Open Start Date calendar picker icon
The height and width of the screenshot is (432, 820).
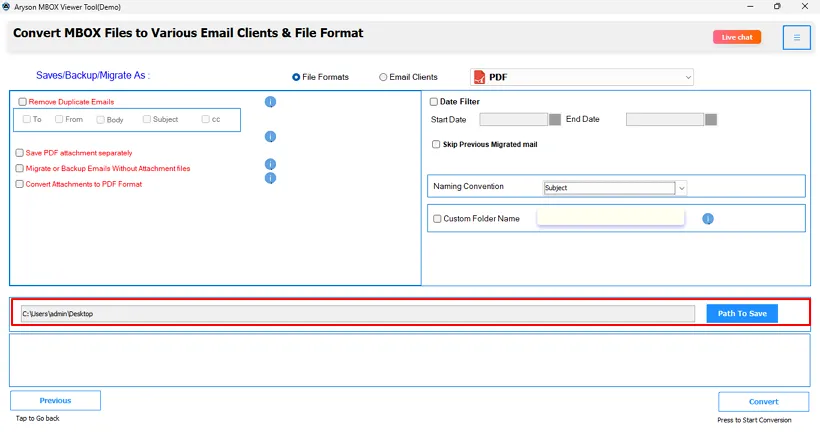click(x=555, y=119)
